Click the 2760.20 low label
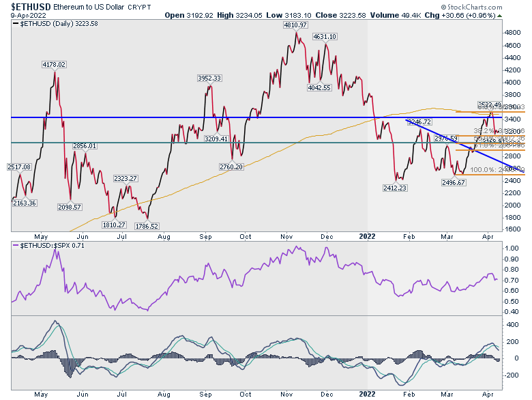Image resolution: width=532 pixels, height=400 pixels. 231,167
